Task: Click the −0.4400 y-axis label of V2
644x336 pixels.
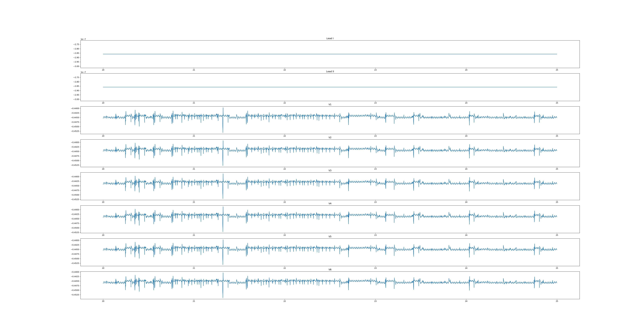Action: pos(75,142)
